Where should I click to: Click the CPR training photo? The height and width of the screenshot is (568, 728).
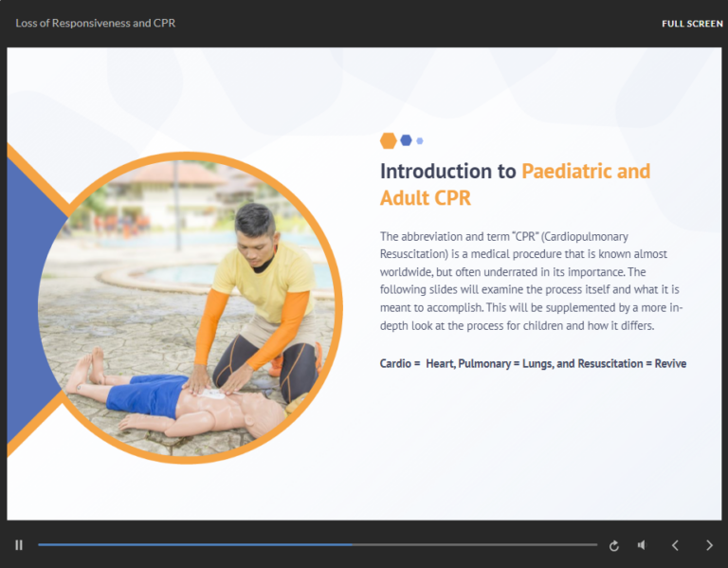coord(190,307)
